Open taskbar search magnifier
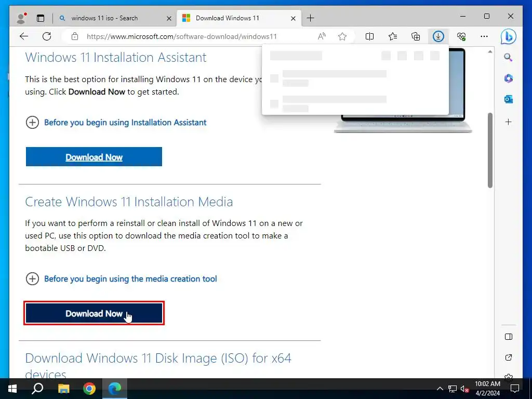Viewport: 532px width, 399px height. 37,389
